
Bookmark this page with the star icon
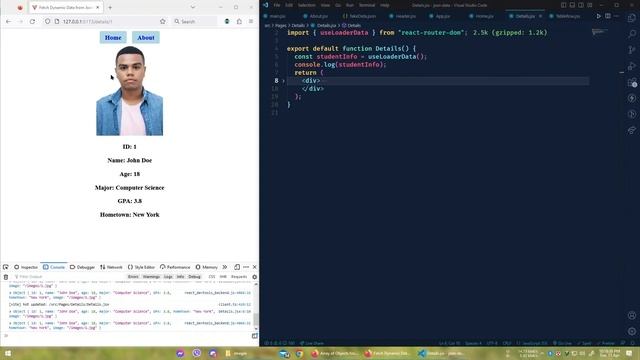(163, 21)
